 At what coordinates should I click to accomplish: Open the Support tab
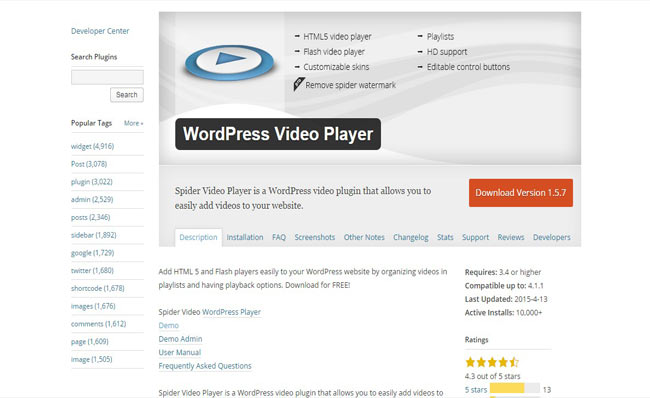pos(475,238)
